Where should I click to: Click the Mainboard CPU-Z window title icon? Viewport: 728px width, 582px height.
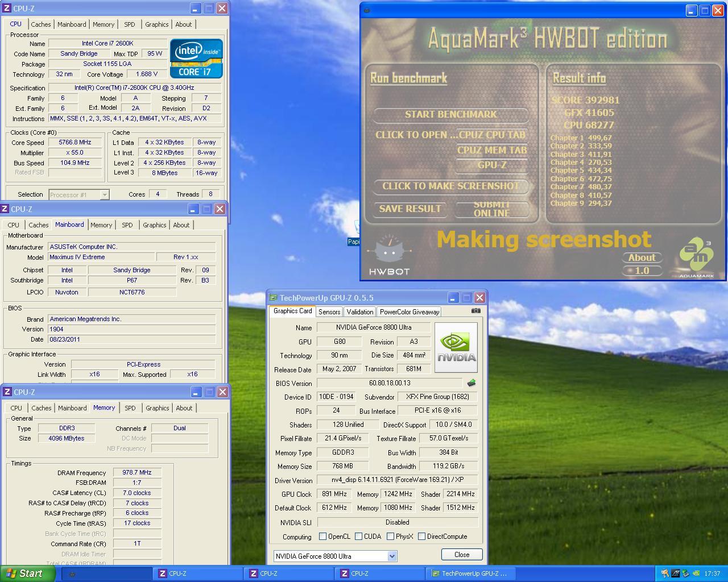pos(5,209)
